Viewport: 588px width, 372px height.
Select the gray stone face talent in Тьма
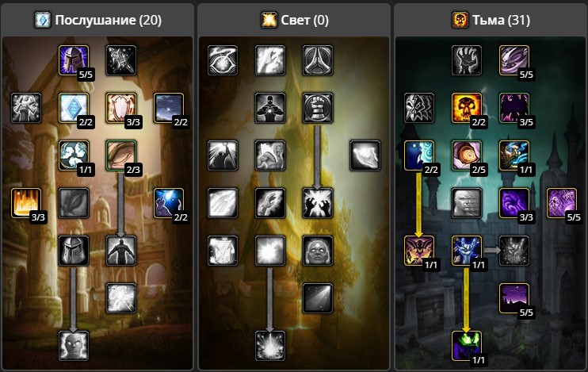(467, 203)
